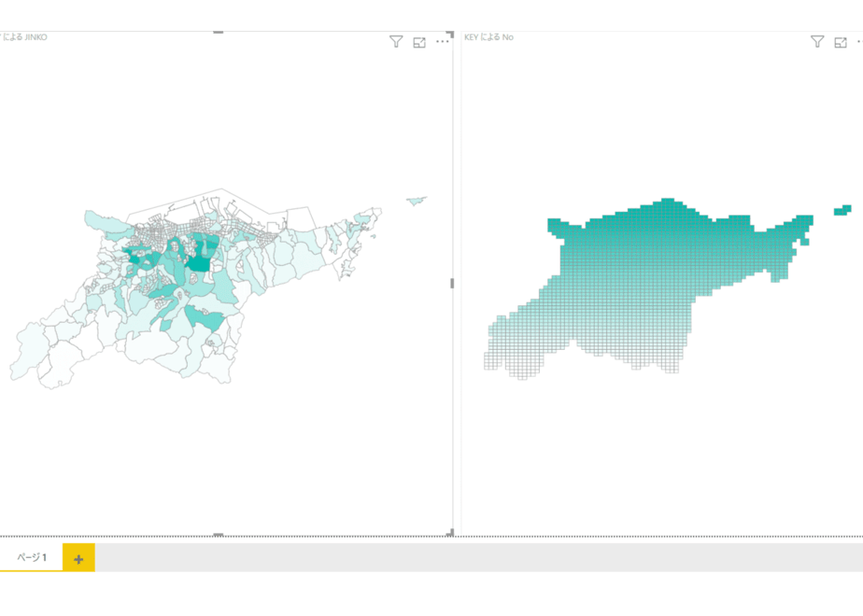Image resolution: width=863 pixels, height=616 pixels.
Task: Grab the top-center resize handle of JINKO visual
Action: click(219, 32)
